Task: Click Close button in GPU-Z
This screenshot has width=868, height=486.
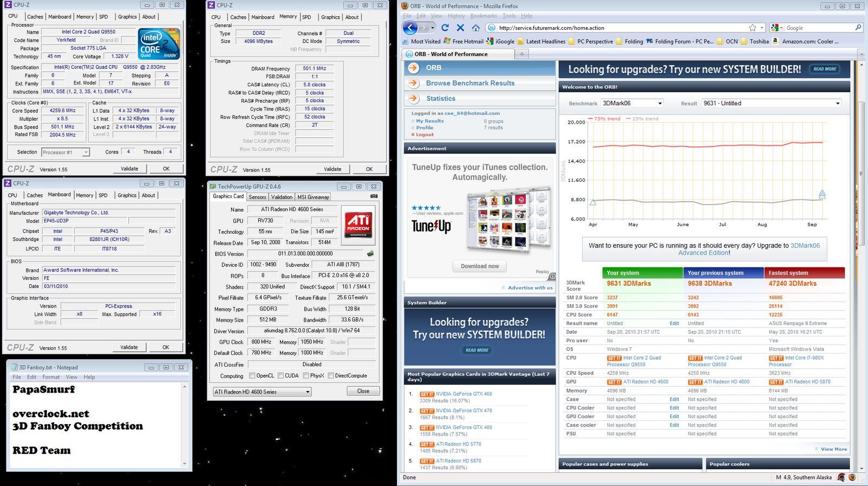Action: click(363, 391)
